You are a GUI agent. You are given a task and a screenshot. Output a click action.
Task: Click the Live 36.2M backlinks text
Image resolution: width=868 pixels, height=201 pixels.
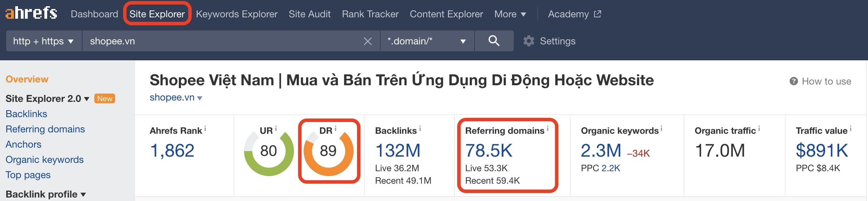coord(397,168)
